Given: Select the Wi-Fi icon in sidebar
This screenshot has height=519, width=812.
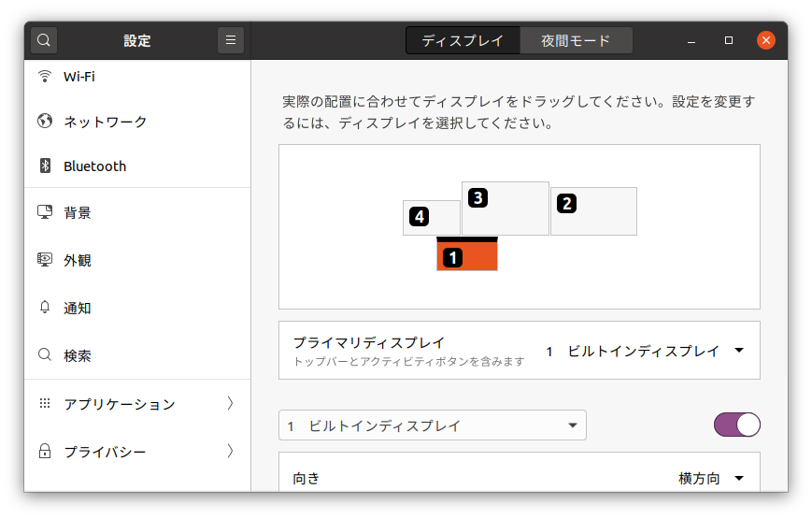Looking at the screenshot, I should coord(45,77).
